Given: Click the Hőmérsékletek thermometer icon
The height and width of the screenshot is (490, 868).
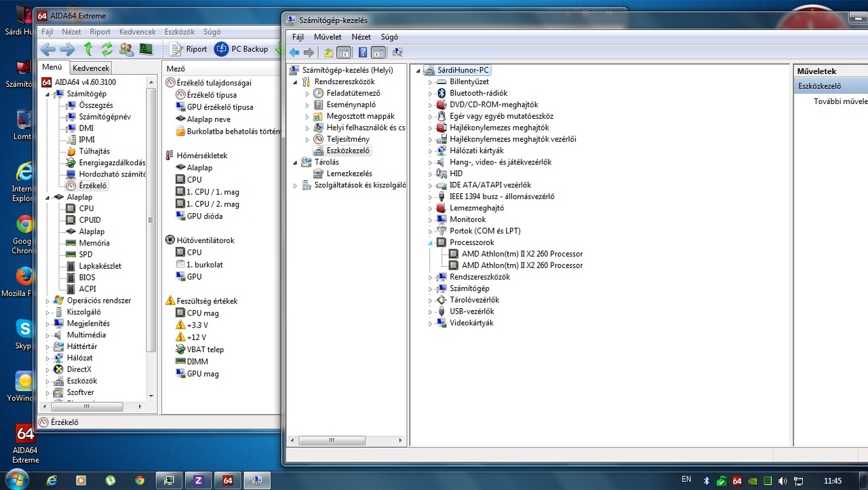Looking at the screenshot, I should pyautogui.click(x=170, y=155).
